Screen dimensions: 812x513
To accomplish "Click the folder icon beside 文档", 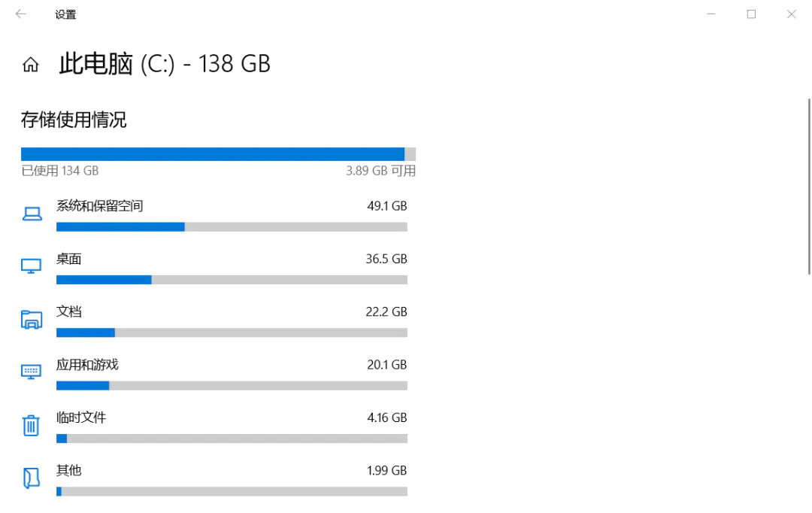I will click(x=31, y=319).
